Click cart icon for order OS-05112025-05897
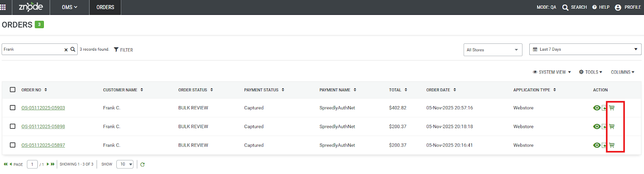 [x=612, y=145]
